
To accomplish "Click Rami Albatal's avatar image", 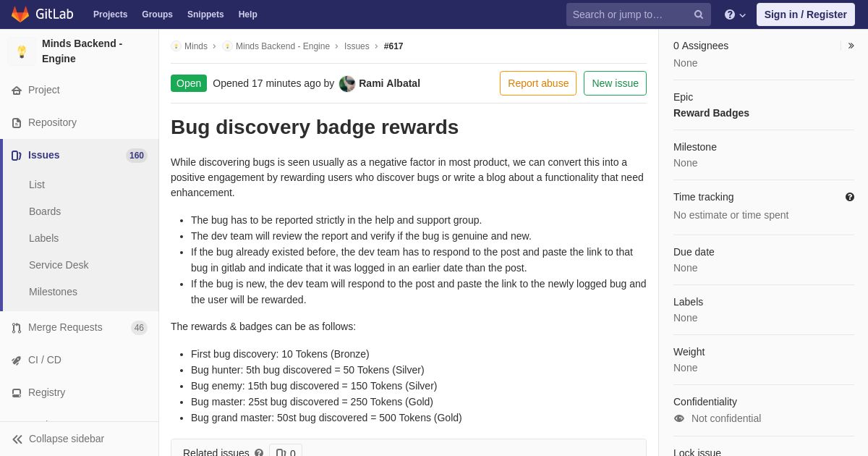I will coord(347,84).
